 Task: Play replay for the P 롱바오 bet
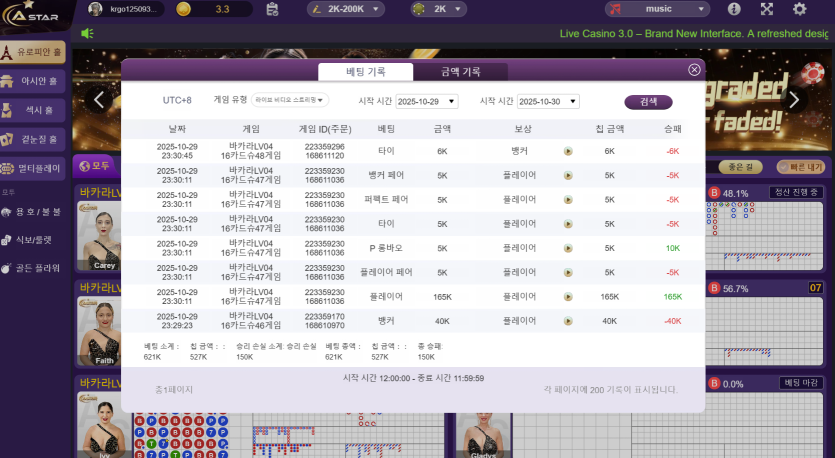[x=568, y=248]
